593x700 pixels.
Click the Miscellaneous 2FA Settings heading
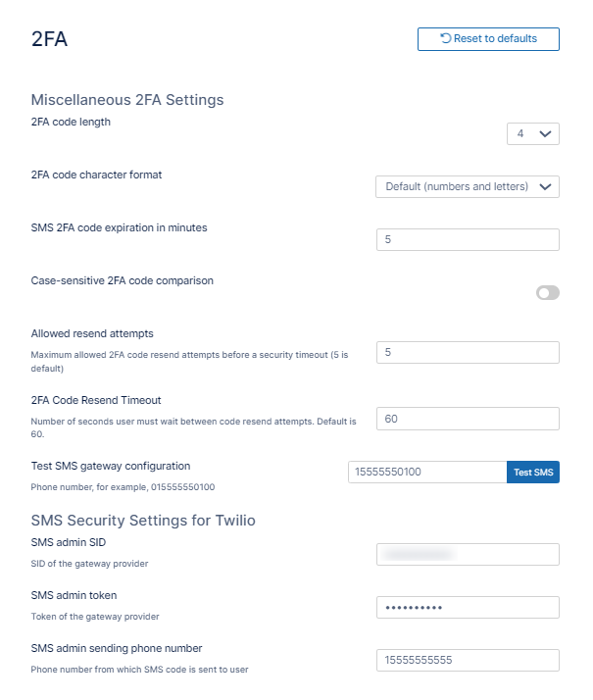[127, 99]
